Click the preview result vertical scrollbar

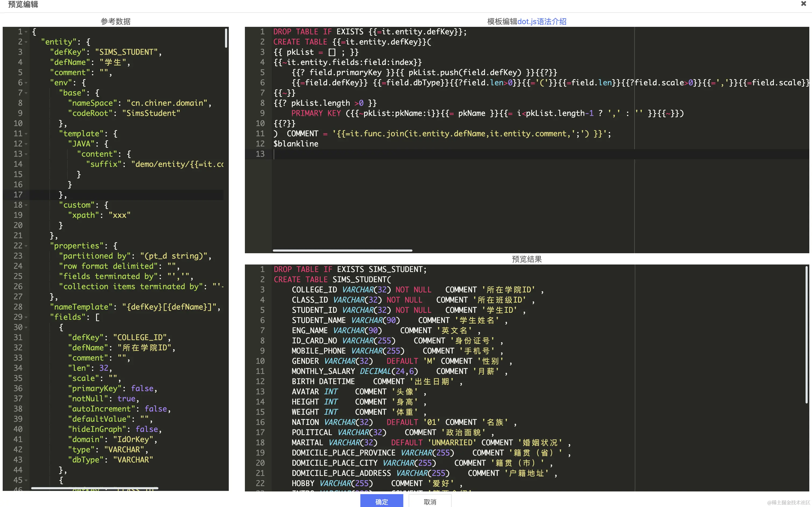point(806,334)
